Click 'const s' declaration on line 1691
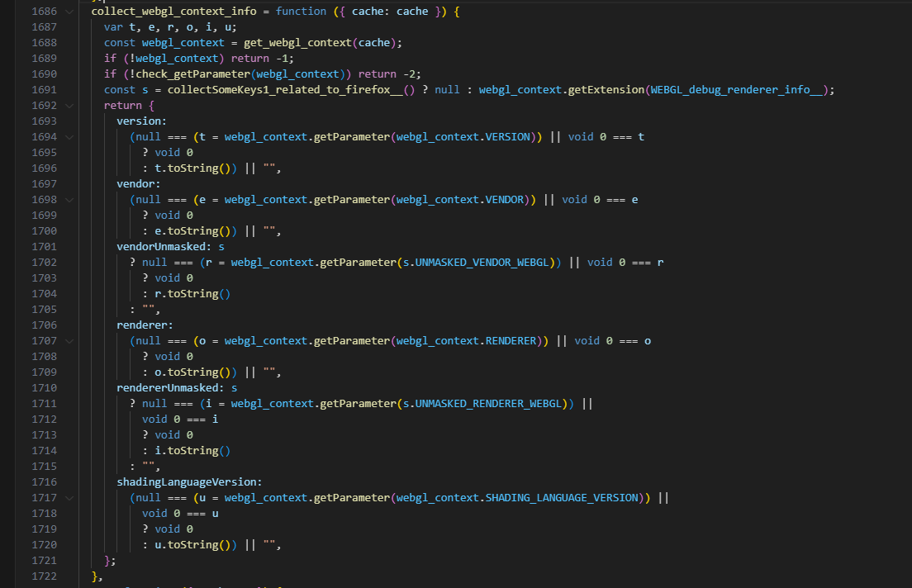912x588 pixels. [x=126, y=90]
